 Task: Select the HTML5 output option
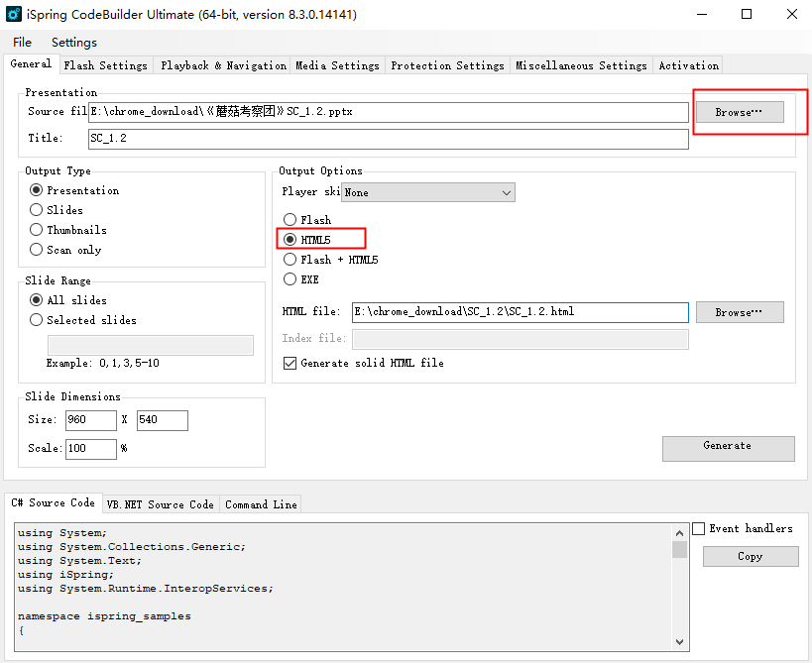point(307,240)
